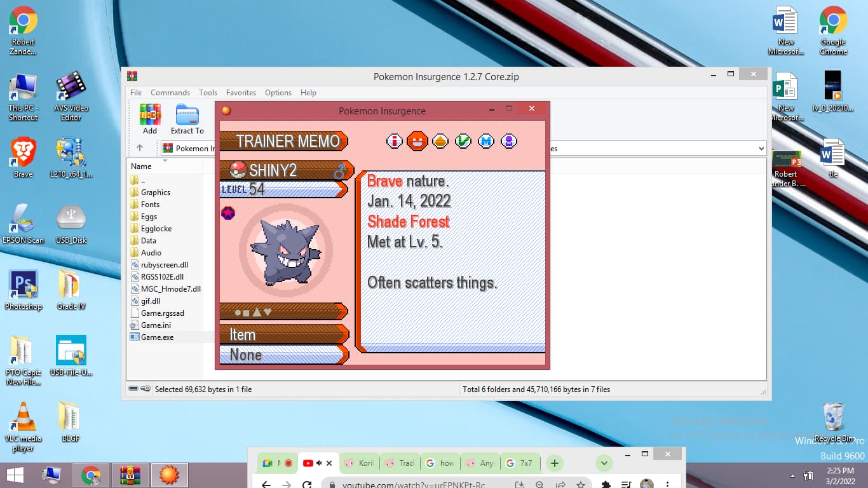
Task: Open the Grade IV folder on desktop
Action: click(71, 290)
